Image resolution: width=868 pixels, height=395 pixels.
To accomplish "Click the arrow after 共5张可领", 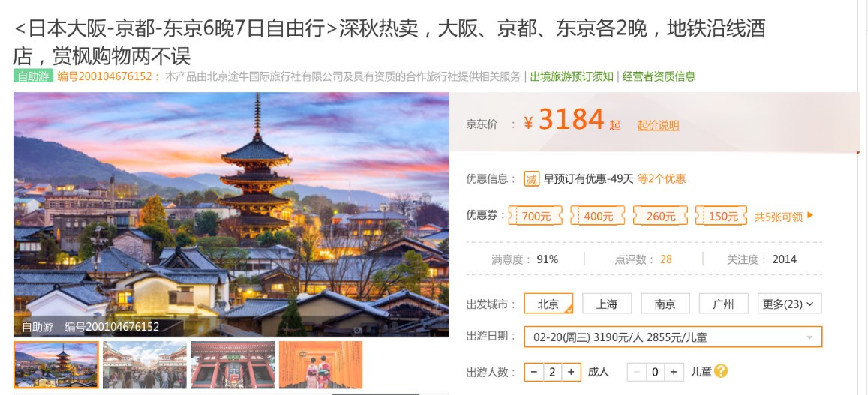I will (x=810, y=216).
